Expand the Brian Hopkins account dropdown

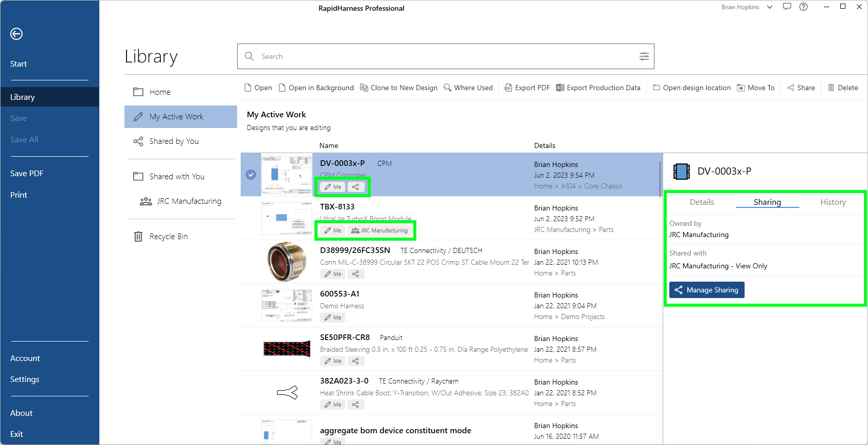(770, 7)
